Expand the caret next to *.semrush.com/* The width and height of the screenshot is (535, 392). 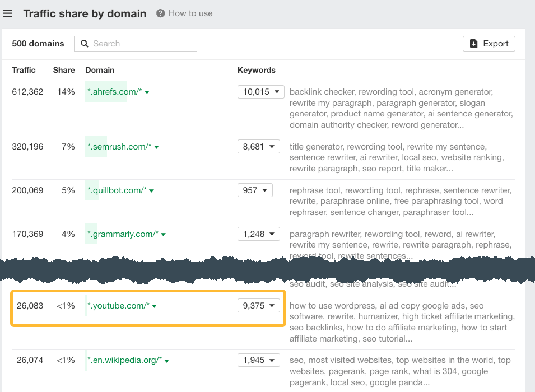tap(156, 146)
